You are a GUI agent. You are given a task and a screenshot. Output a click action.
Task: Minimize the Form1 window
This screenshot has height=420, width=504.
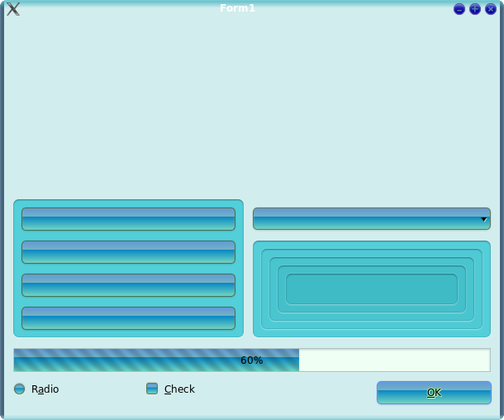pos(459,9)
